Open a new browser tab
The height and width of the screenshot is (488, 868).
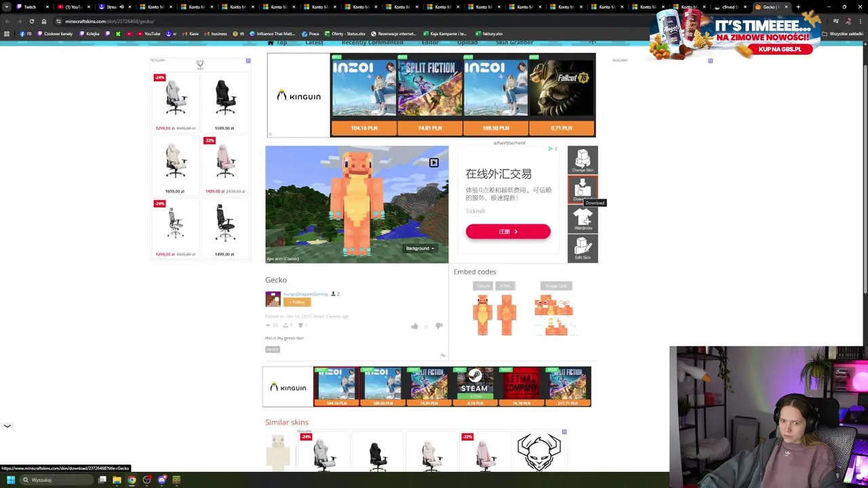point(798,7)
